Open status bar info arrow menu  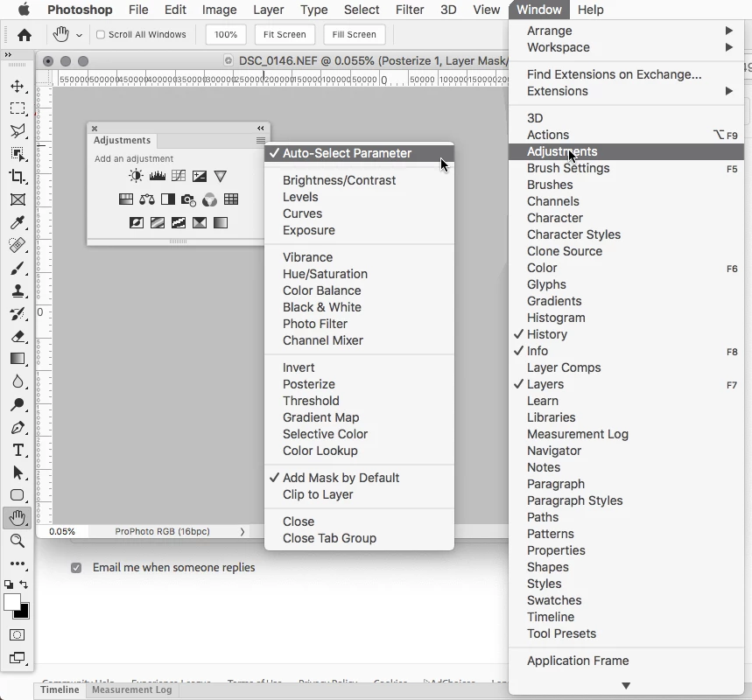click(x=242, y=531)
